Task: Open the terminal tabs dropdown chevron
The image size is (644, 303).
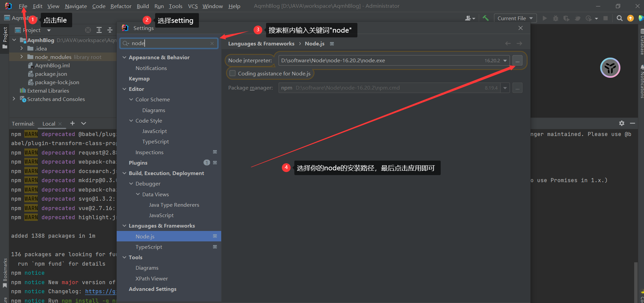Action: (84, 123)
